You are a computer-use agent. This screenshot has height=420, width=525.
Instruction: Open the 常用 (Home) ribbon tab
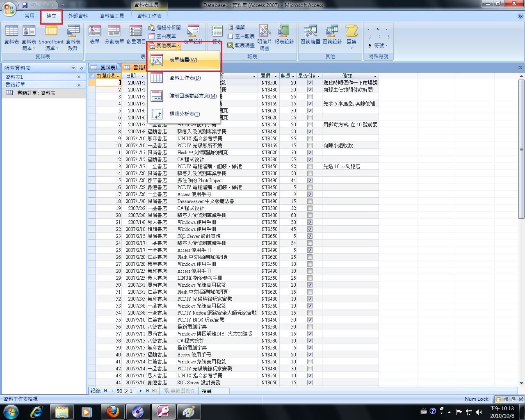30,16
